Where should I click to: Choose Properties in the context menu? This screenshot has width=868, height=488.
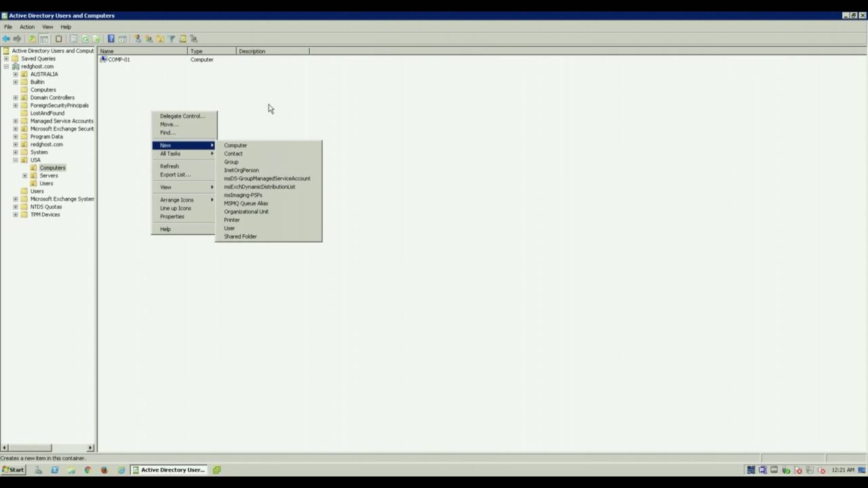pos(184,216)
